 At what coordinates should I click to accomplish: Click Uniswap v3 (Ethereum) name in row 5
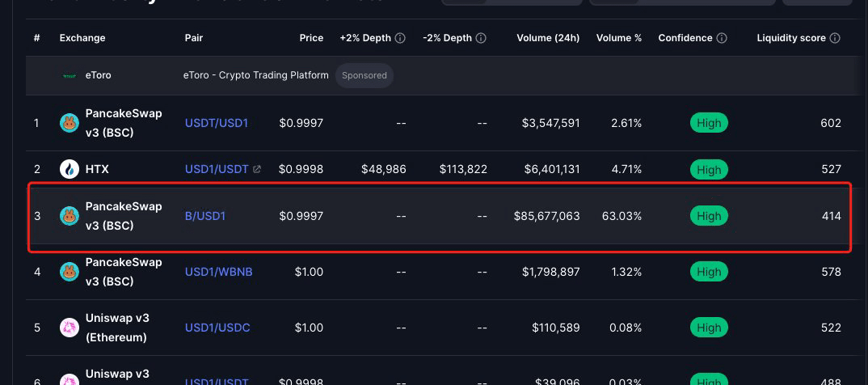point(116,328)
